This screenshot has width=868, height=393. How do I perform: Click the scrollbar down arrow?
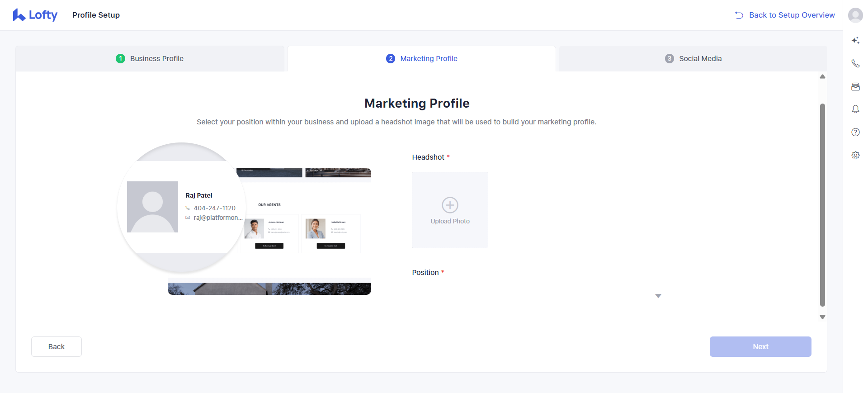coord(822,317)
